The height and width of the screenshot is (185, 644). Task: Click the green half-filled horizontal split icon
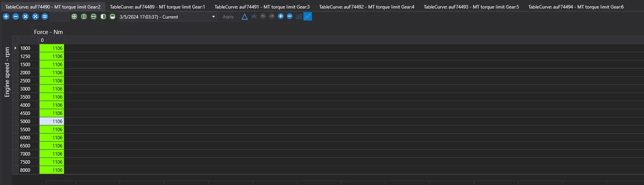(x=112, y=17)
